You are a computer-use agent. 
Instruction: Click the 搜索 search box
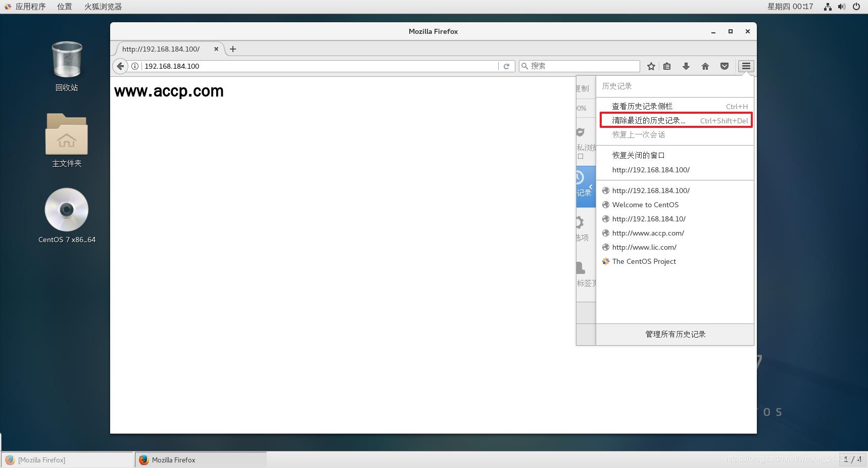pos(580,66)
